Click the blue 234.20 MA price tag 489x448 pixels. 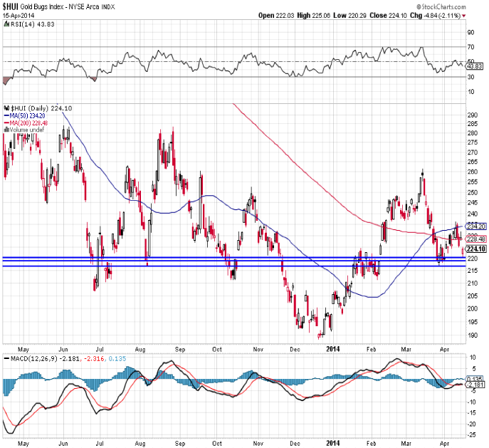[475, 226]
